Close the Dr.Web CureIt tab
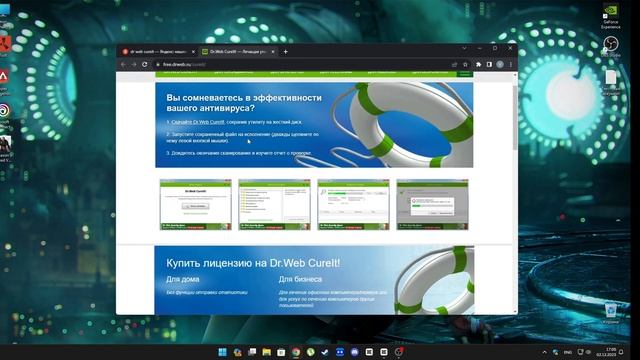This screenshot has width=640, height=360. tap(273, 52)
